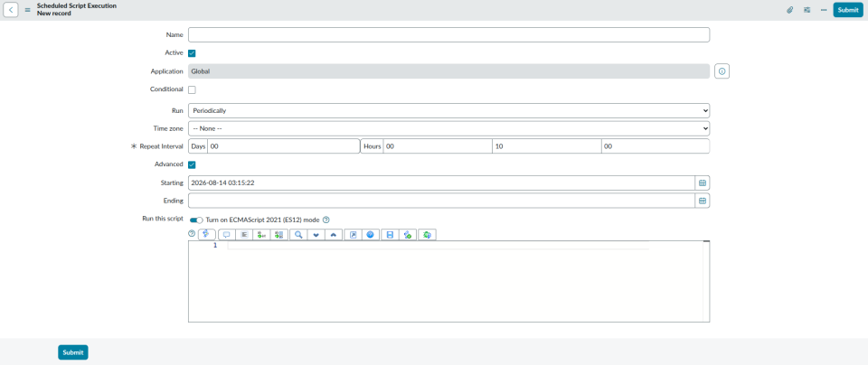This screenshot has width=868, height=365.
Task: Click the Scheduled Script Execution title
Action: point(77,5)
